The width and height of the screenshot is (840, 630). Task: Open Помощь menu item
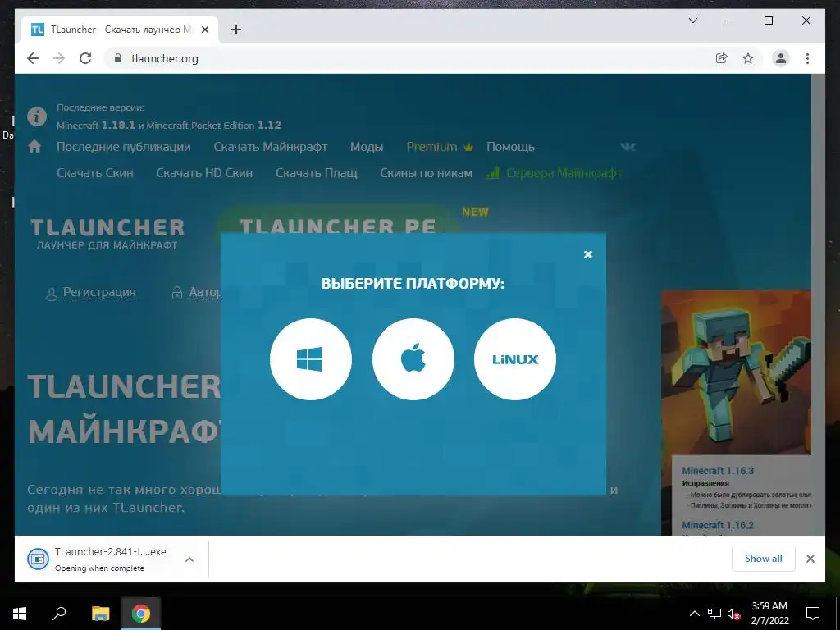click(x=510, y=147)
